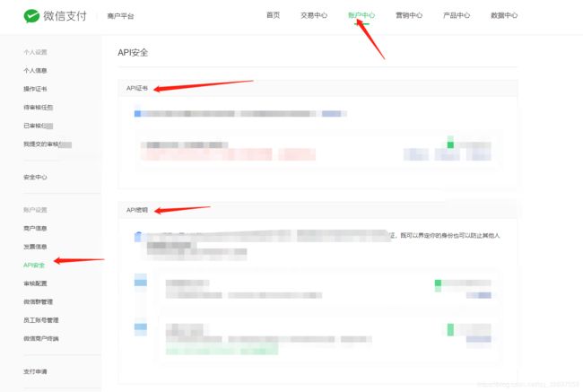Go to 安全中心 in the sidebar
Screen dimensions: 583x392
click(x=35, y=177)
